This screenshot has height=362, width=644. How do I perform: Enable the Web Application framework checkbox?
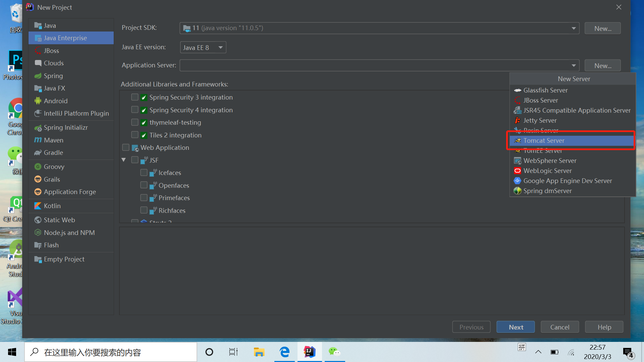point(126,147)
